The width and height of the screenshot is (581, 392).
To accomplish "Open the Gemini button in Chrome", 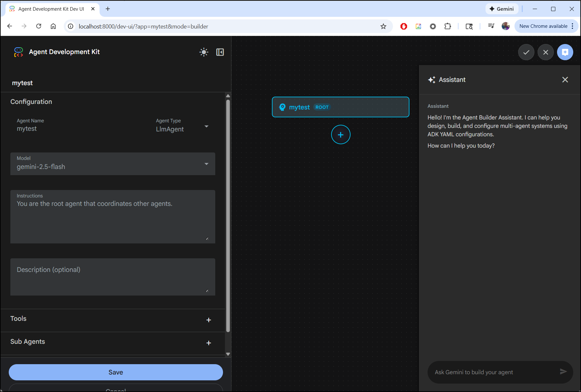I will (501, 9).
